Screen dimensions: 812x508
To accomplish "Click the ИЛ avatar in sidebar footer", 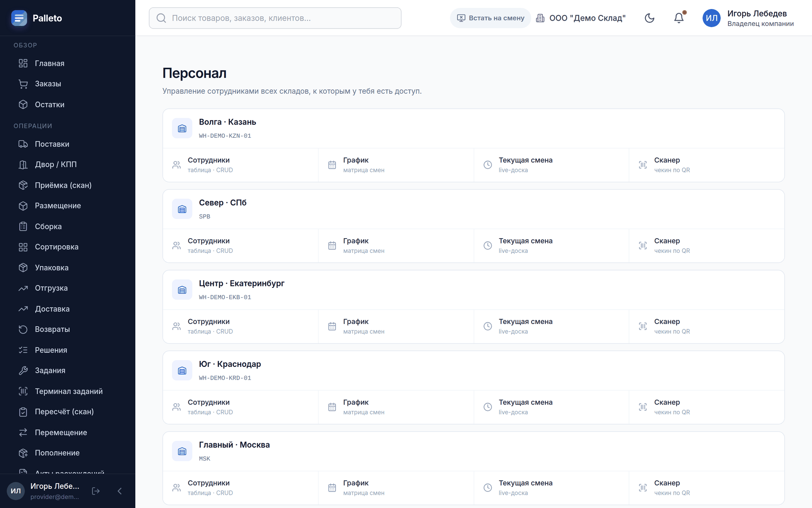I will (x=16, y=491).
